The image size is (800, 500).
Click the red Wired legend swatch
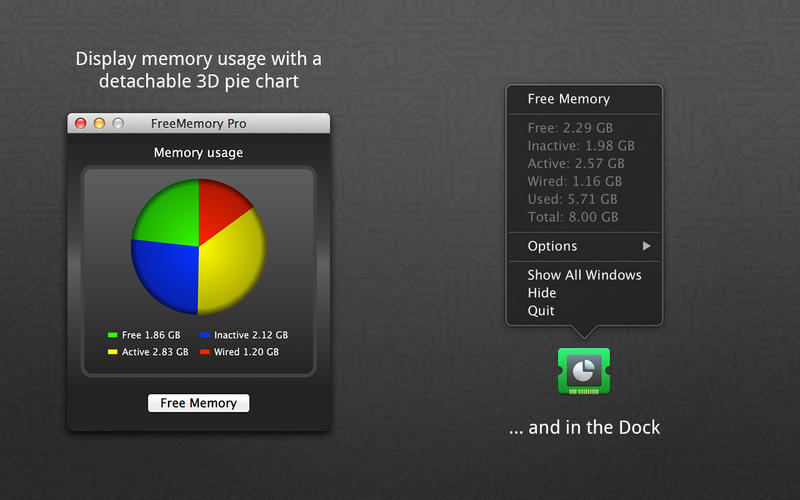click(x=205, y=352)
